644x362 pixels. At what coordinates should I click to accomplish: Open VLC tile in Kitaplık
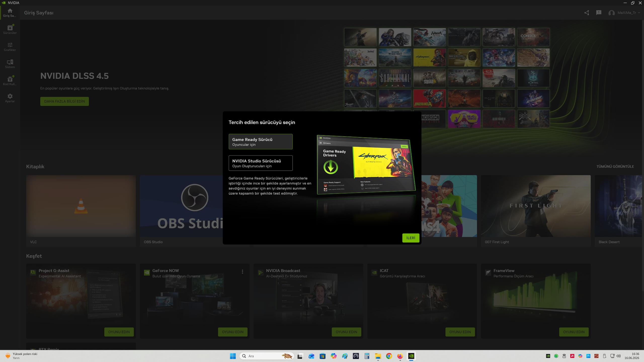click(81, 211)
